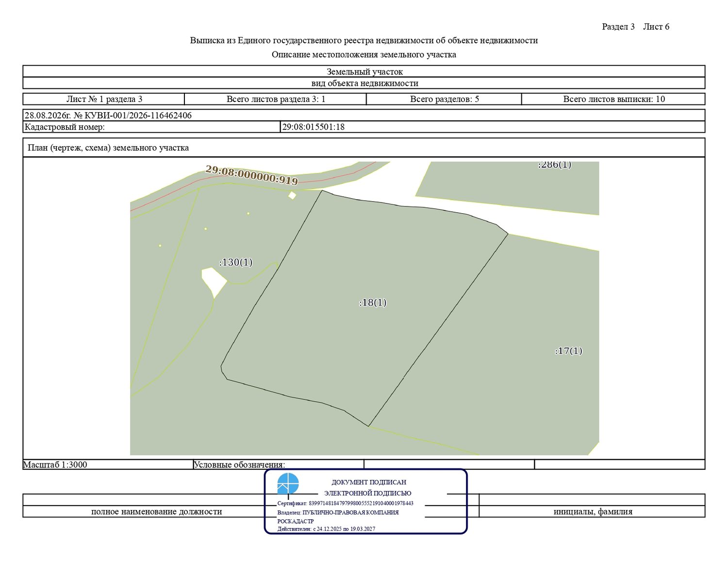Click the 'Условные обозначения:' cell

pyautogui.click(x=279, y=464)
